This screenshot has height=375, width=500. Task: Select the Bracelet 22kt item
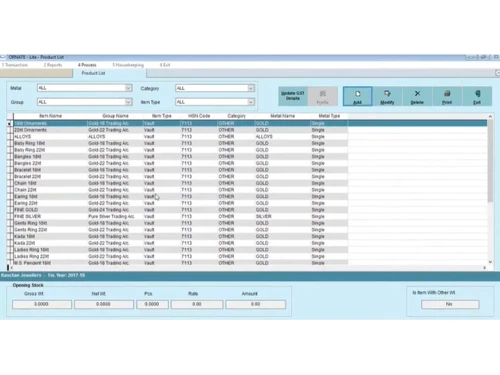28,177
